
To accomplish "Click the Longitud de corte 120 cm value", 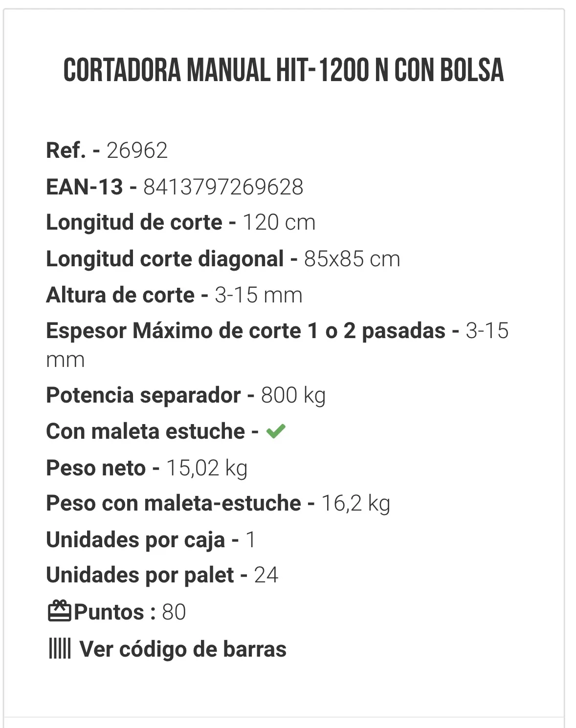I will coord(279,222).
